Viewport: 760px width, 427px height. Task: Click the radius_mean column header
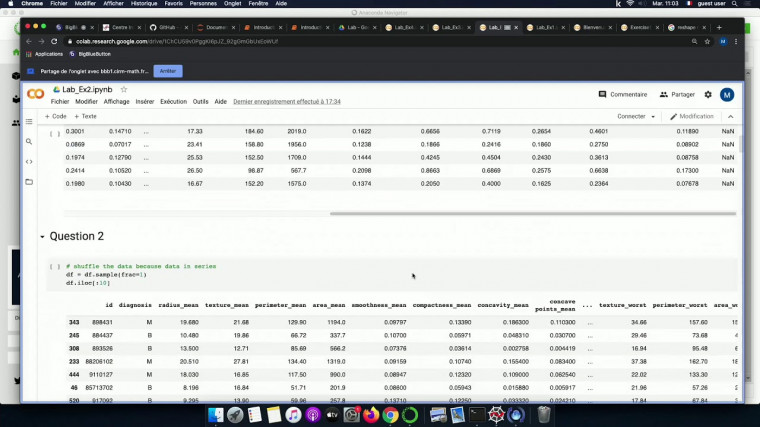[178, 305]
